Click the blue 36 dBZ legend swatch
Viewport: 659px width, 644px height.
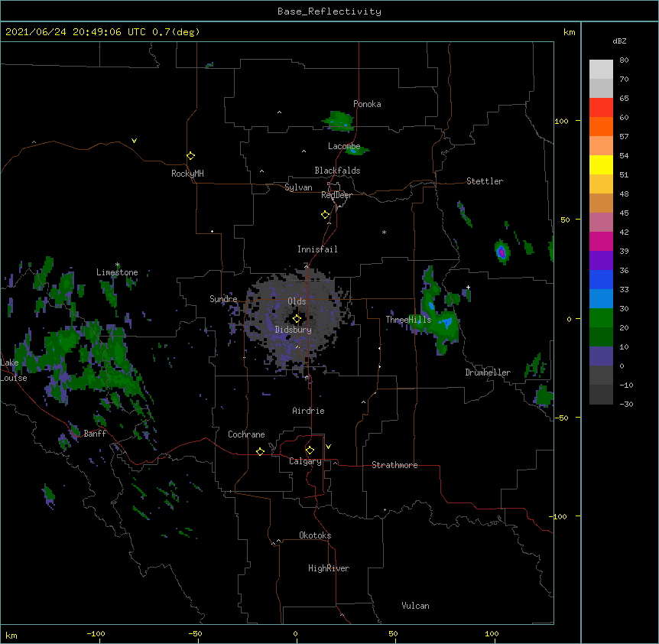[601, 279]
